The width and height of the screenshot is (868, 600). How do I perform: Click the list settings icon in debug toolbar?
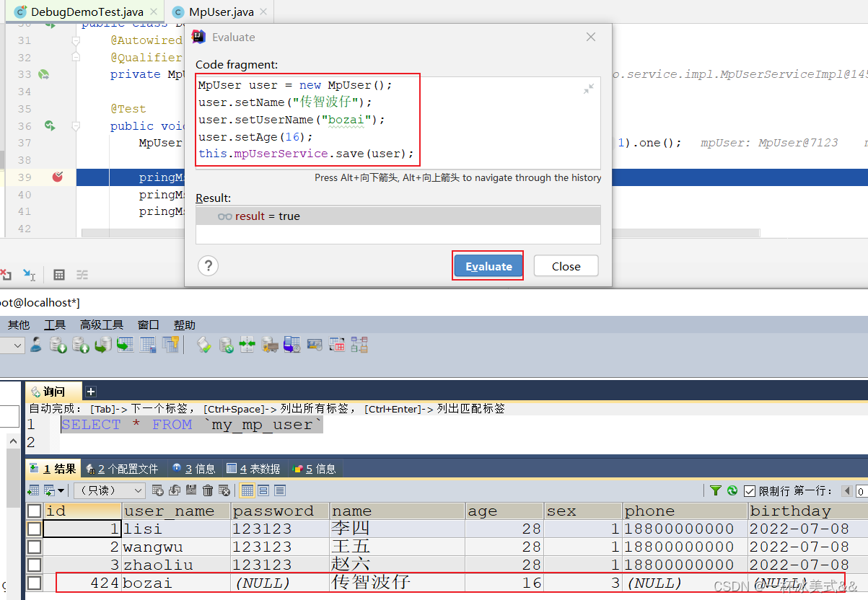pyautogui.click(x=83, y=275)
